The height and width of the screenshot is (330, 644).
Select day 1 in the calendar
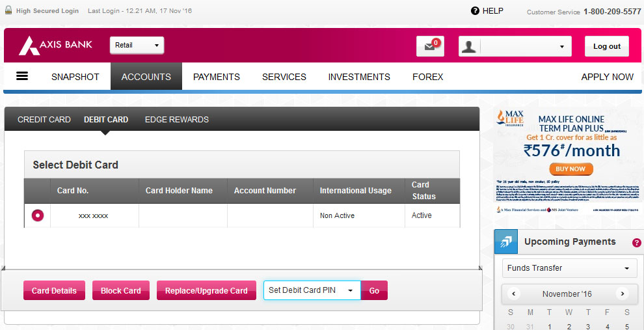coord(549,326)
